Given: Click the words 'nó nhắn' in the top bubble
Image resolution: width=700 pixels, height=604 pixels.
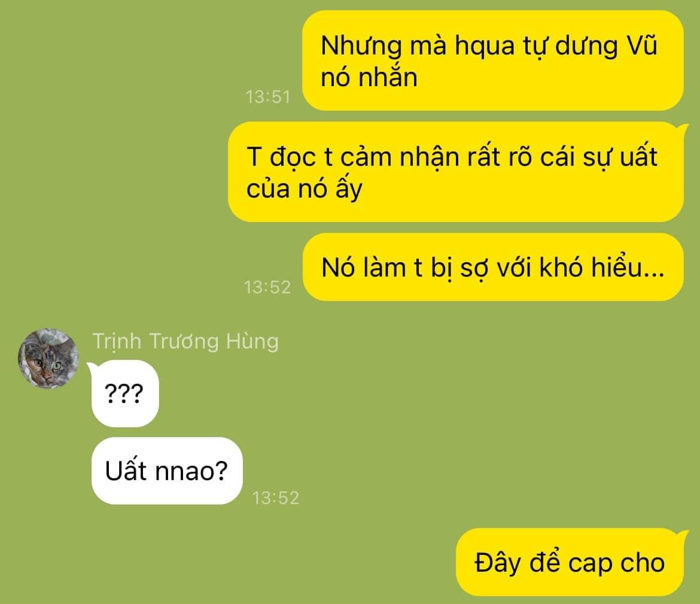Looking at the screenshot, I should [x=369, y=77].
